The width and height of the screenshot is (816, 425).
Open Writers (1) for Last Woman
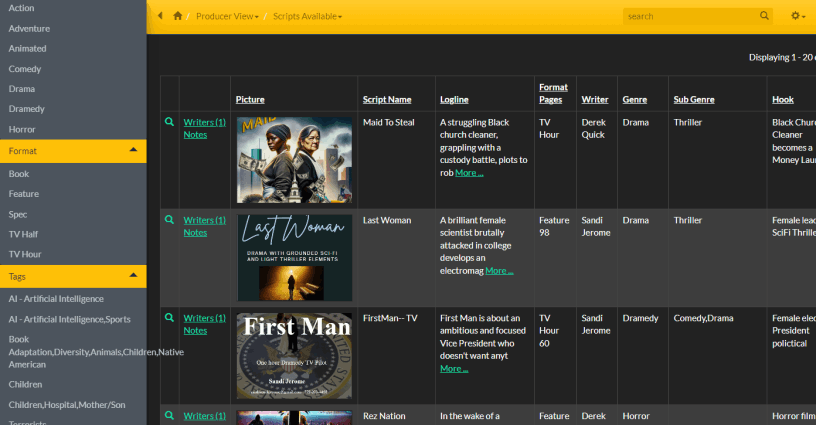[205, 220]
